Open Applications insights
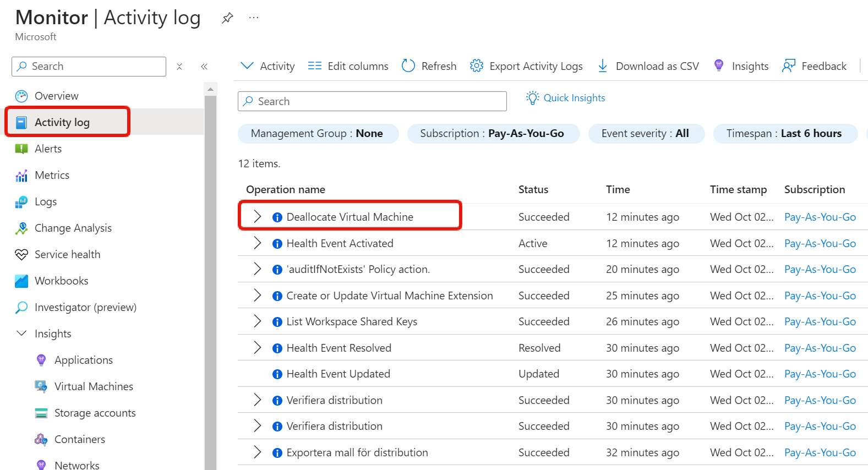 tap(83, 360)
